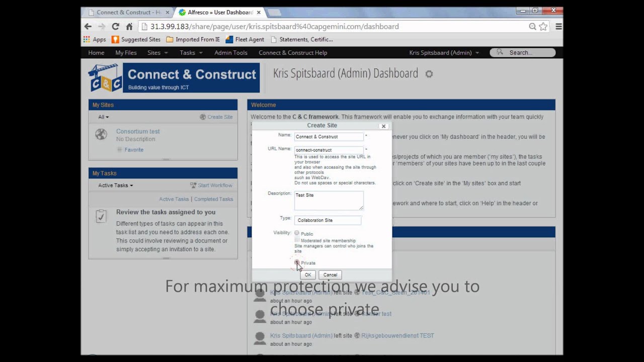Open My Files in the header
The height and width of the screenshot is (362, 644).
[126, 53]
